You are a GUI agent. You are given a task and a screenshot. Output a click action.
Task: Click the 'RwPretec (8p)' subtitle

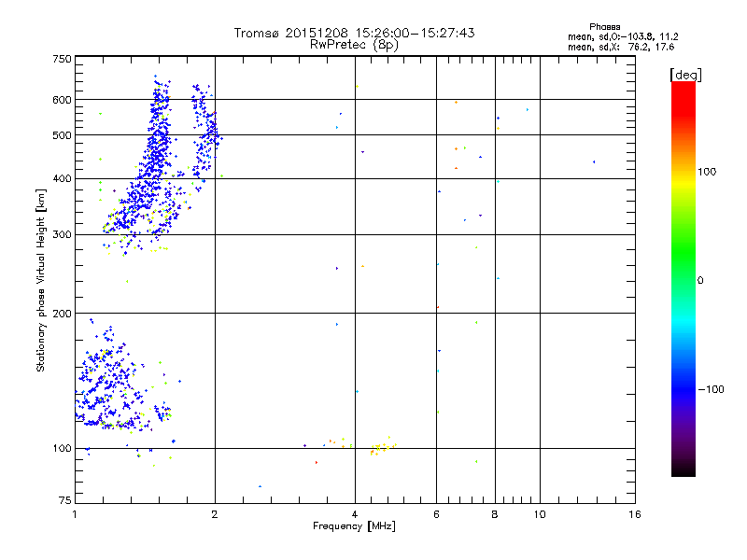(354, 45)
